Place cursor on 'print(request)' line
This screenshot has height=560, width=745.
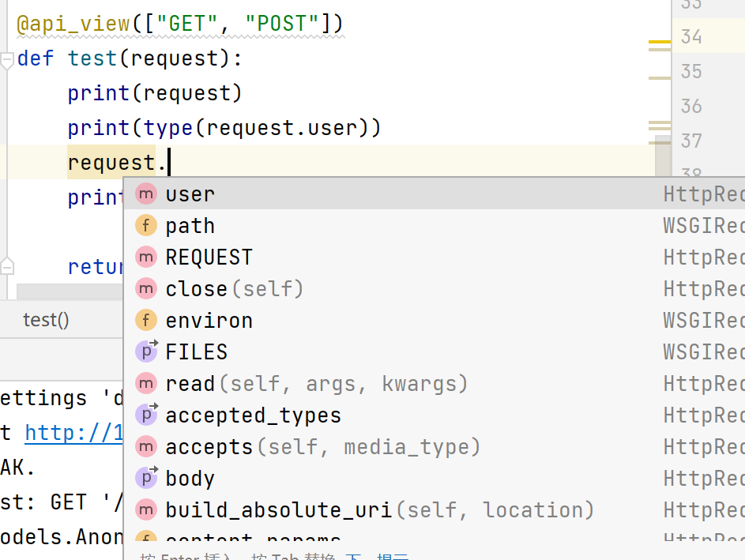(155, 93)
